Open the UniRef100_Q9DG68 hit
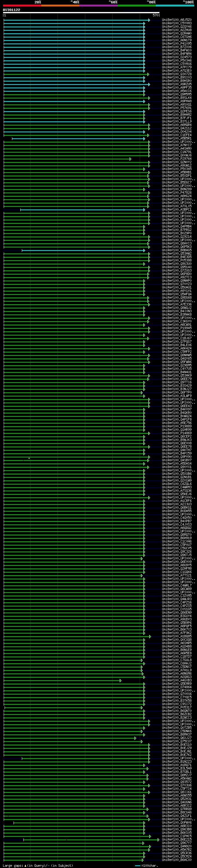Screen dimensions: 197x868 tap(176, 297)
